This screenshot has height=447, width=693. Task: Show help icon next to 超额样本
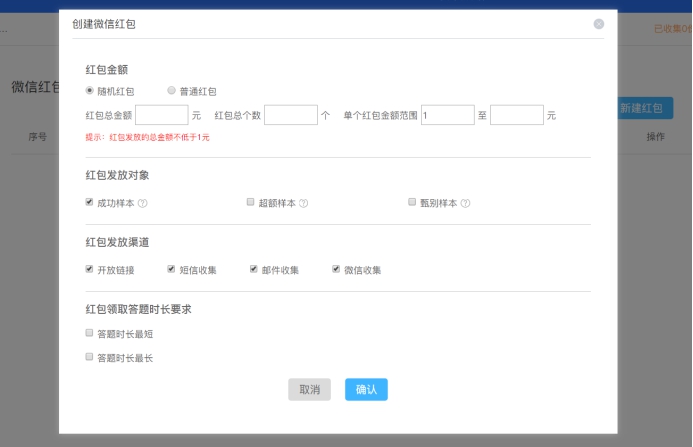tap(304, 203)
